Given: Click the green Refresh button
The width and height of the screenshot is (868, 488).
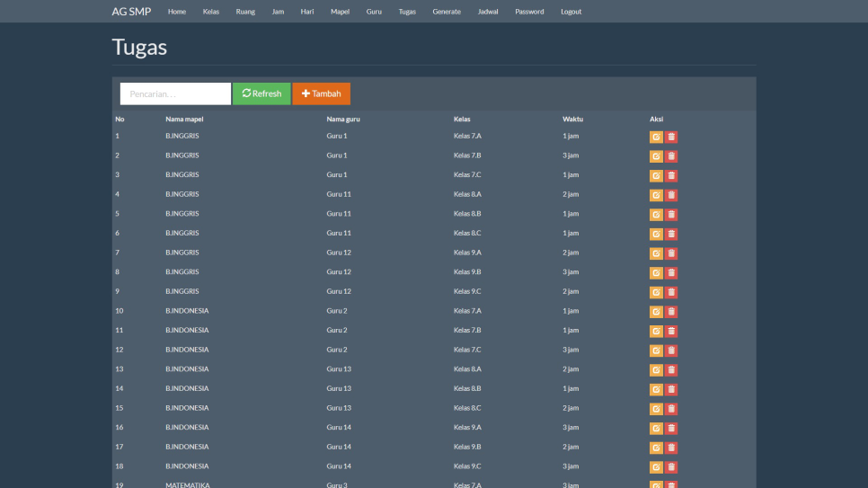Looking at the screenshot, I should pyautogui.click(x=261, y=93).
